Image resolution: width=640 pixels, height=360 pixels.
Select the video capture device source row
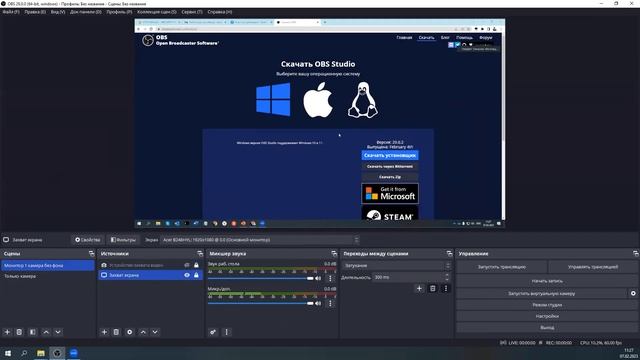(150, 265)
